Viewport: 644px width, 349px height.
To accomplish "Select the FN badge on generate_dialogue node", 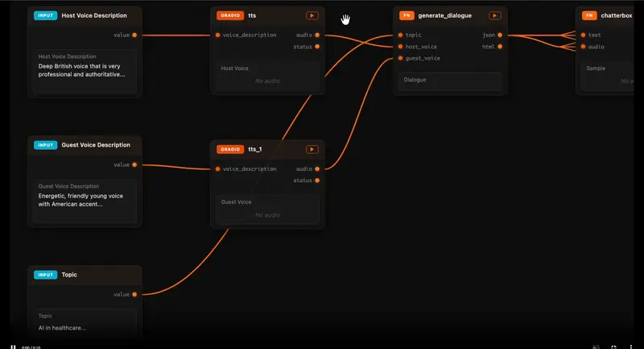I will 407,15.
